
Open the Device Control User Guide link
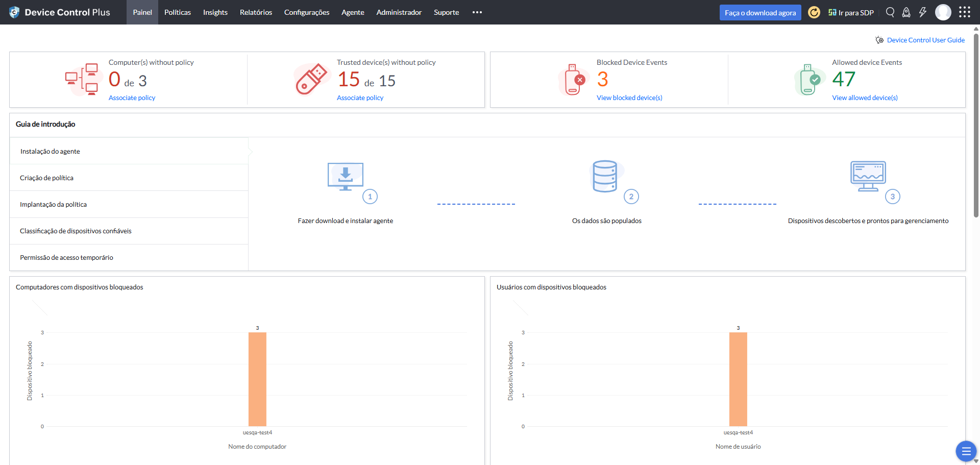[925, 40]
